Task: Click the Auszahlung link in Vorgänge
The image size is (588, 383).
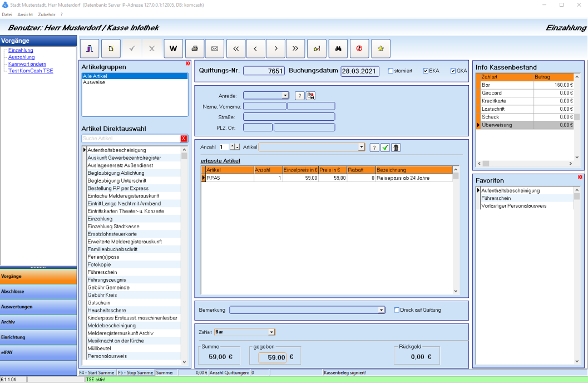Action: 22,57
